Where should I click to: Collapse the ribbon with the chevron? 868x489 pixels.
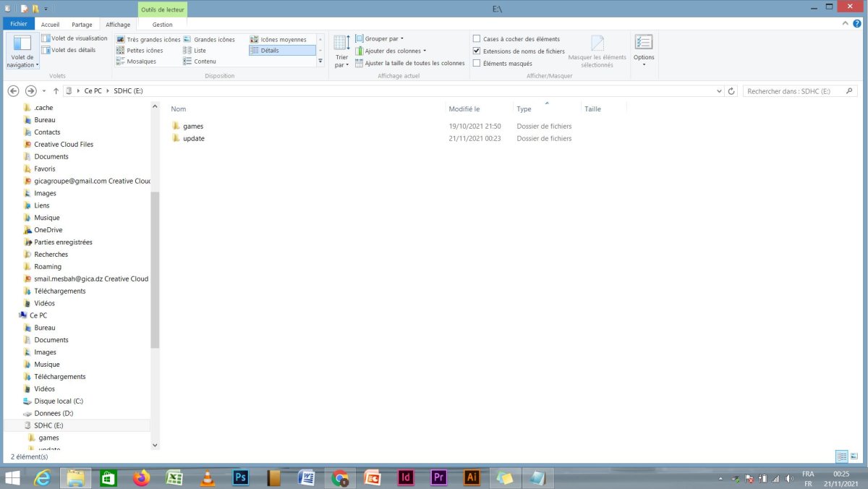click(846, 24)
